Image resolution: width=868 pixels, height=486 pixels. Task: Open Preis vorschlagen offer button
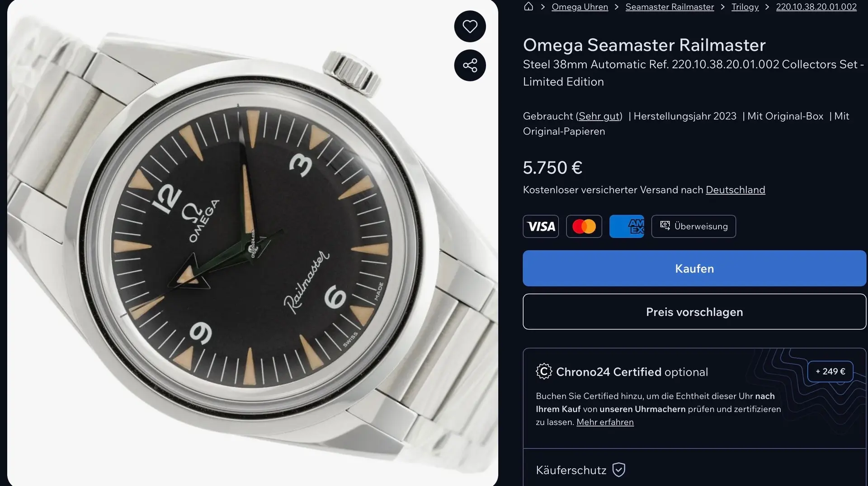[694, 311]
